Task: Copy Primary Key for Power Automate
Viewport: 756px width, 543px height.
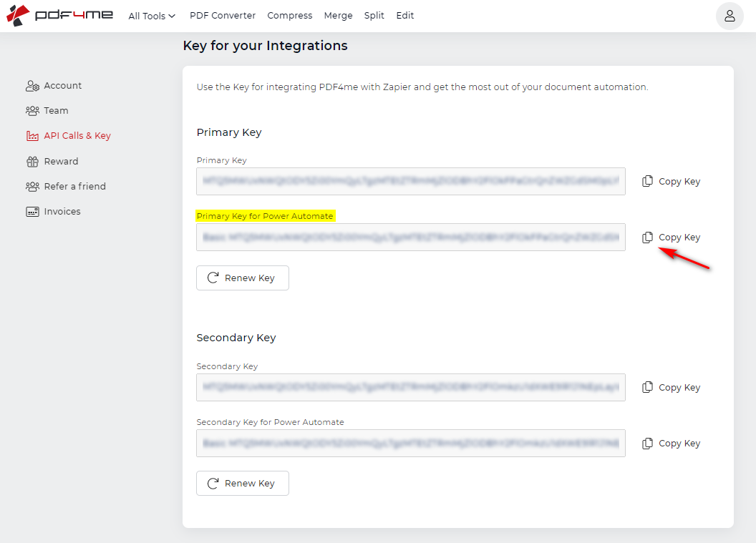Action: pyautogui.click(x=671, y=238)
